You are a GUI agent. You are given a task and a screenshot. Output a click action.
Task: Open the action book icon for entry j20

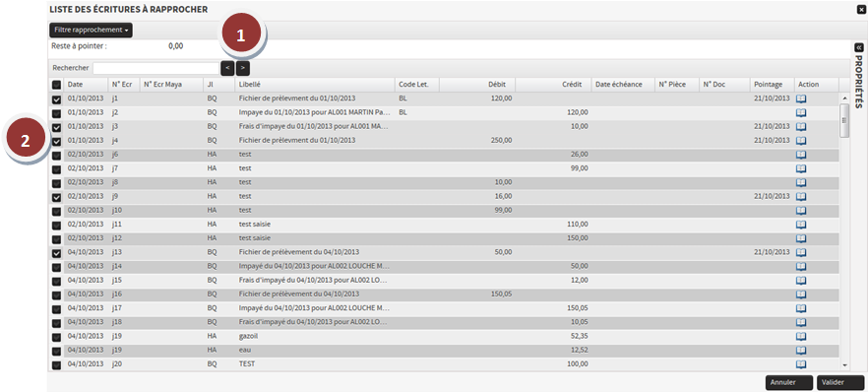[x=800, y=364]
